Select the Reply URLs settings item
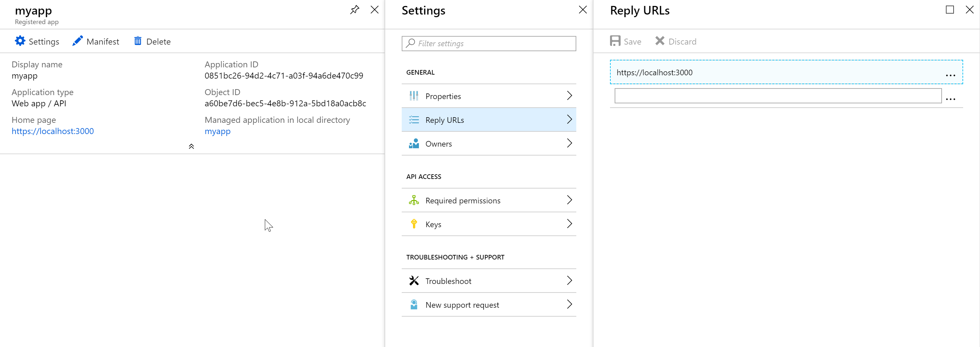This screenshot has height=347, width=980. 489,120
